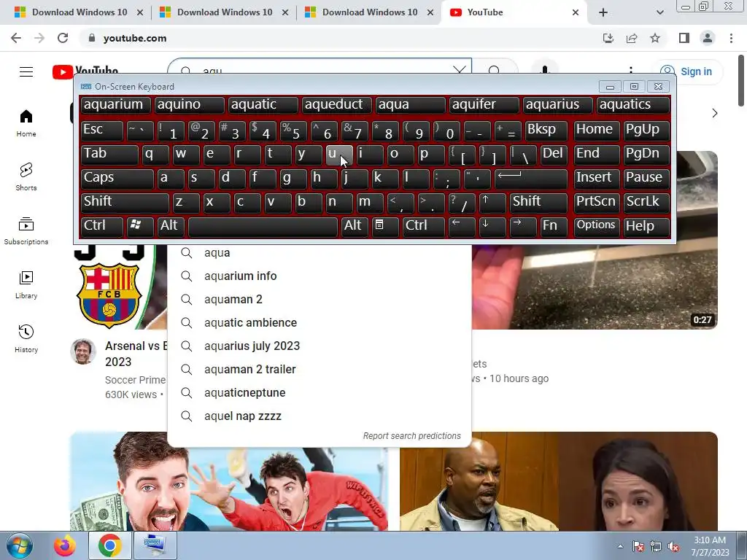The height and width of the screenshot is (560, 747).
Task: Click Chrome share page icon
Action: point(632,38)
